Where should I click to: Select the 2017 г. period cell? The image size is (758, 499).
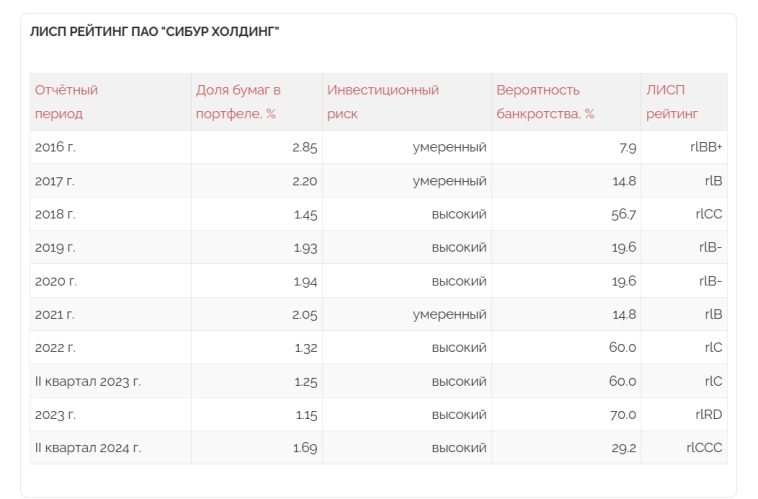pyautogui.click(x=55, y=181)
